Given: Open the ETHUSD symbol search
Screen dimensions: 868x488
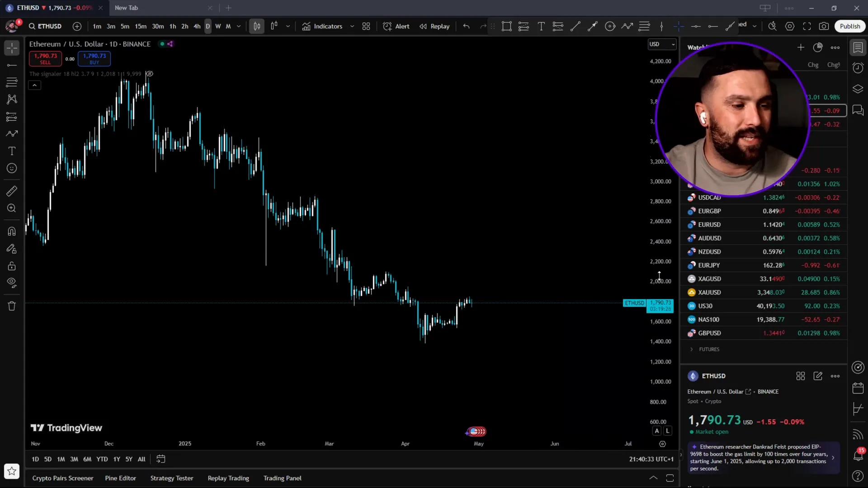Looking at the screenshot, I should [x=45, y=26].
